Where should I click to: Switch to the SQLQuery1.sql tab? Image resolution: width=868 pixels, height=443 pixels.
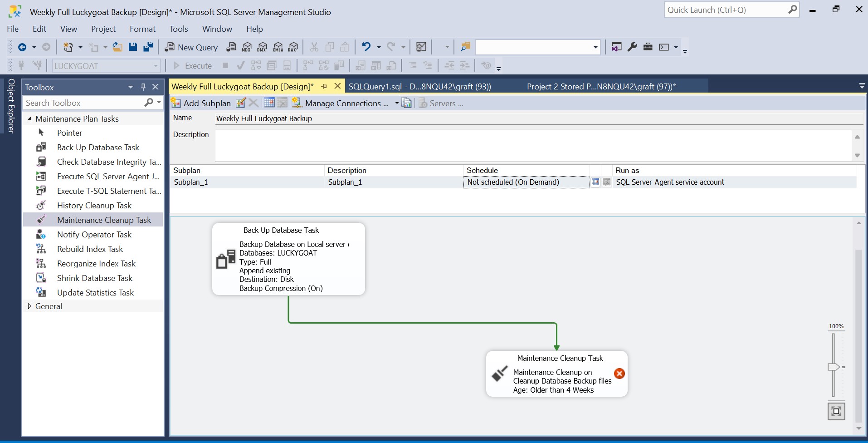(x=419, y=86)
